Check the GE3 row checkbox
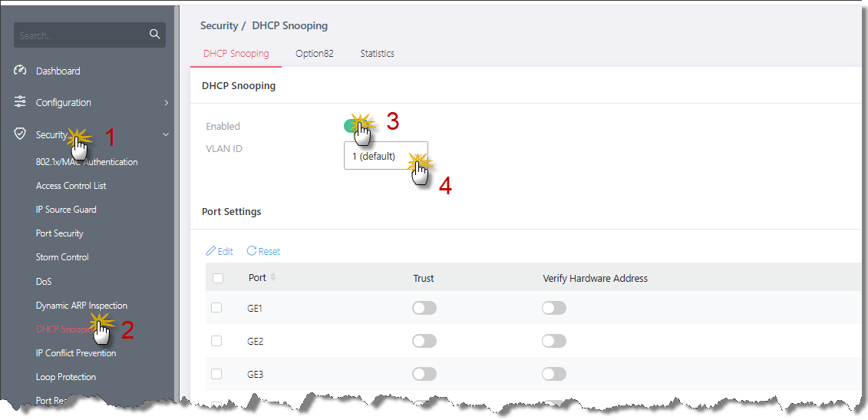This screenshot has width=868, height=420. coord(216,374)
